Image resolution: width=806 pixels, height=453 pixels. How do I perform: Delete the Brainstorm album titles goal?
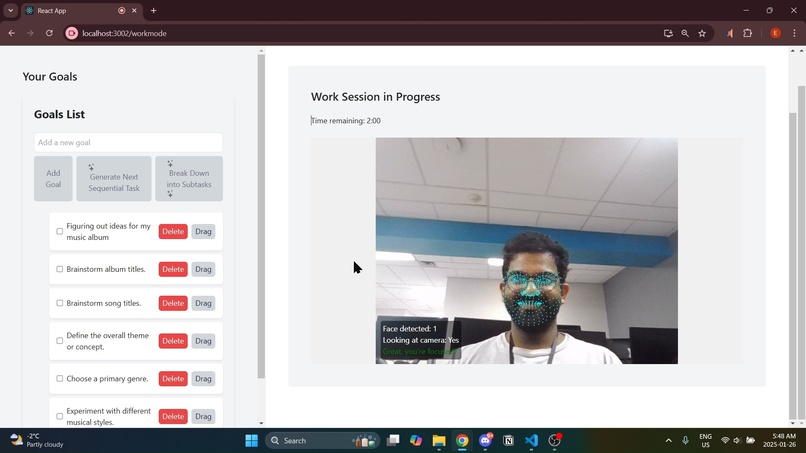[173, 269]
